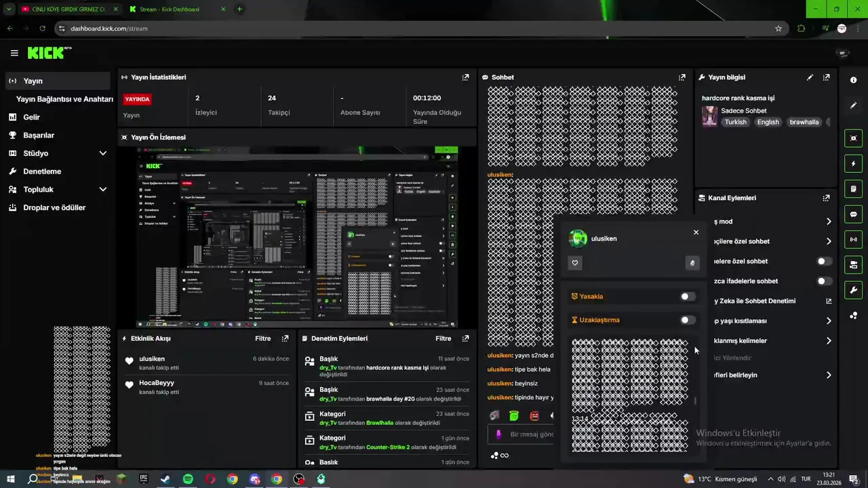This screenshot has width=868, height=488.
Task: Toggle the document list widget icon
Action: pyautogui.click(x=853, y=188)
